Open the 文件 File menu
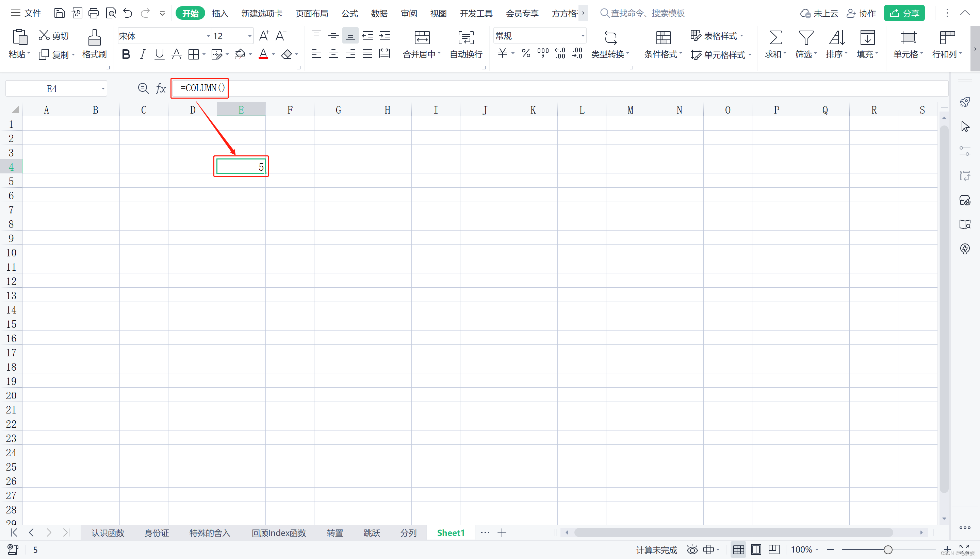 26,14
